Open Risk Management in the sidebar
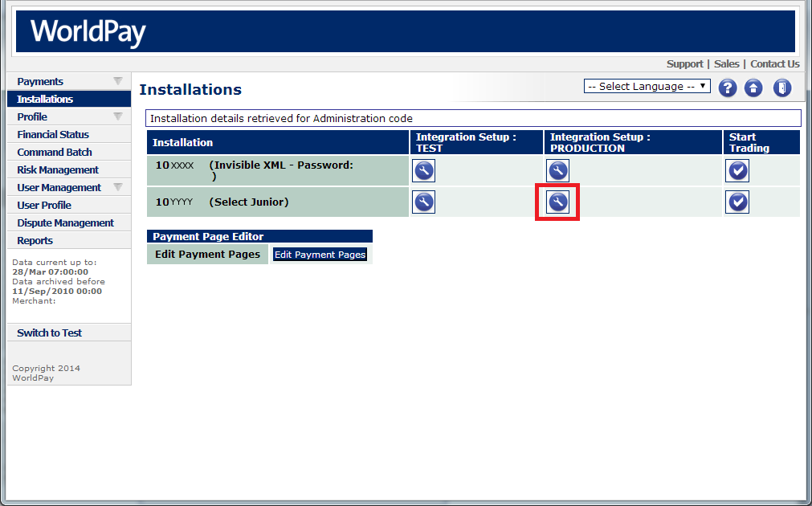The image size is (812, 506). 69,169
